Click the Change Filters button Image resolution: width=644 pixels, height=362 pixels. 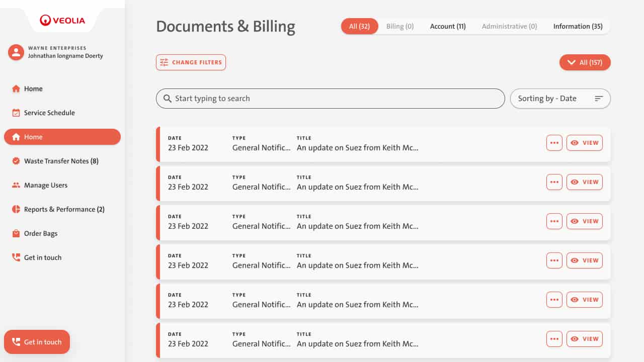pyautogui.click(x=191, y=62)
